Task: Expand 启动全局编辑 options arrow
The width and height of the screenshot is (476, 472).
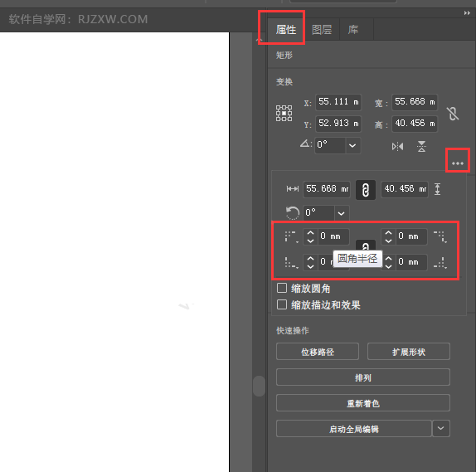Action: (x=441, y=428)
